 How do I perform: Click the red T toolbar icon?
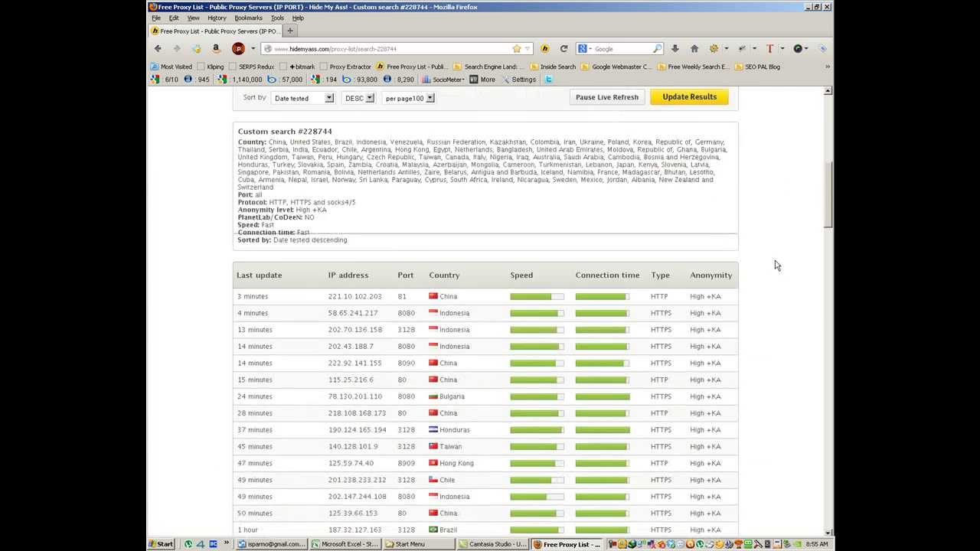point(770,48)
